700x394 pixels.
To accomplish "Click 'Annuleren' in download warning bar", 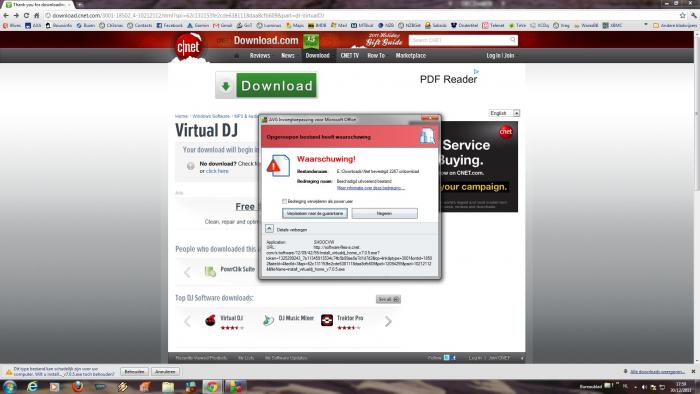I will [x=166, y=372].
